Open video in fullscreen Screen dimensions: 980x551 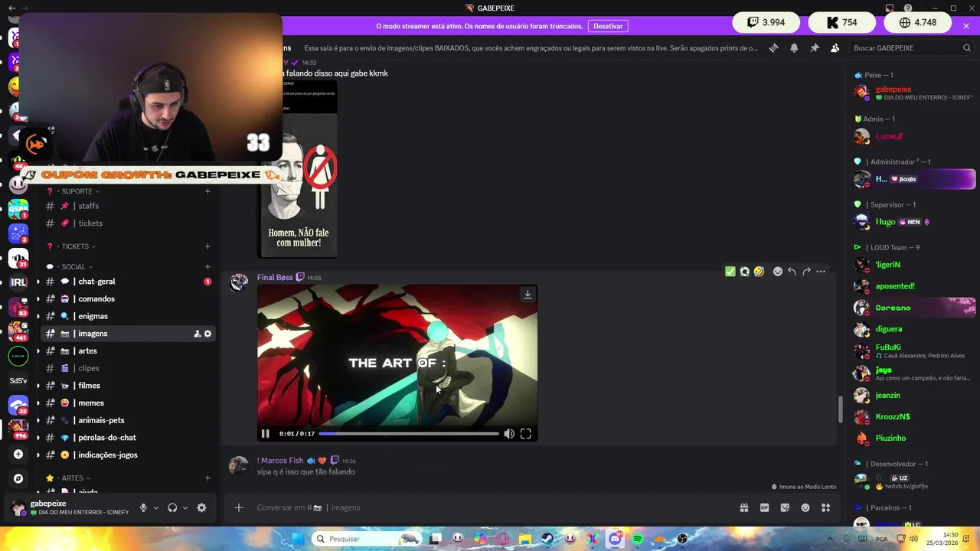coord(526,434)
